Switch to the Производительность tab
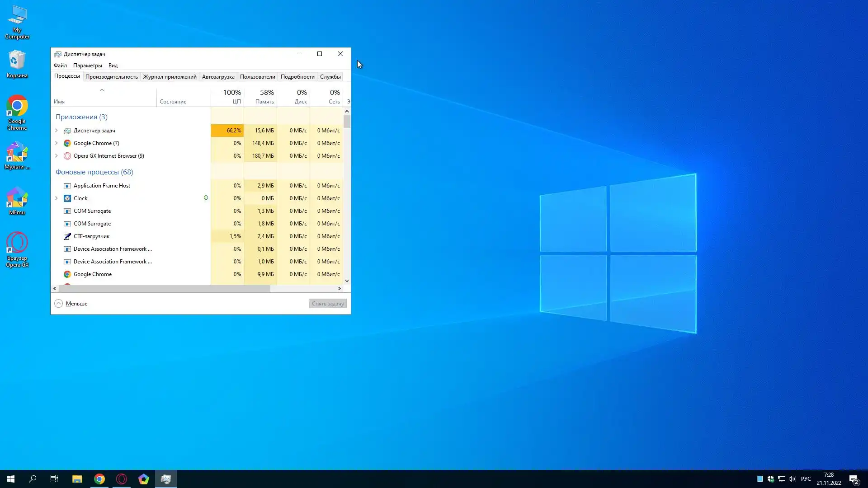 [x=111, y=77]
